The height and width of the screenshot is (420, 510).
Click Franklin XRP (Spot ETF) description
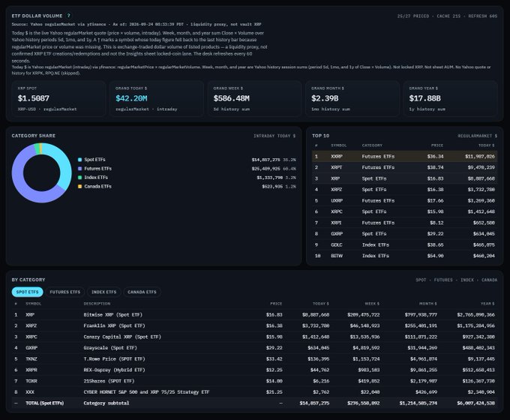pyautogui.click(x=114, y=325)
